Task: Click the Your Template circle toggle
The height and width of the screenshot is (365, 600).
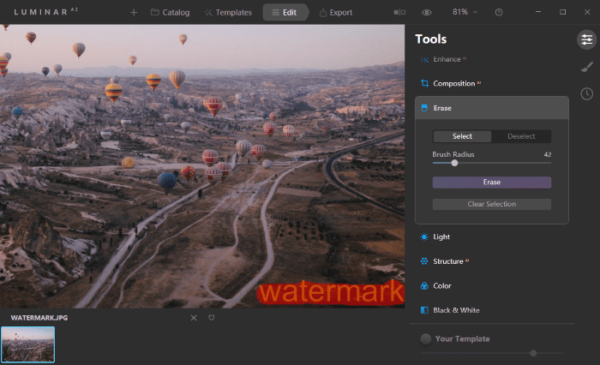Action: click(426, 339)
